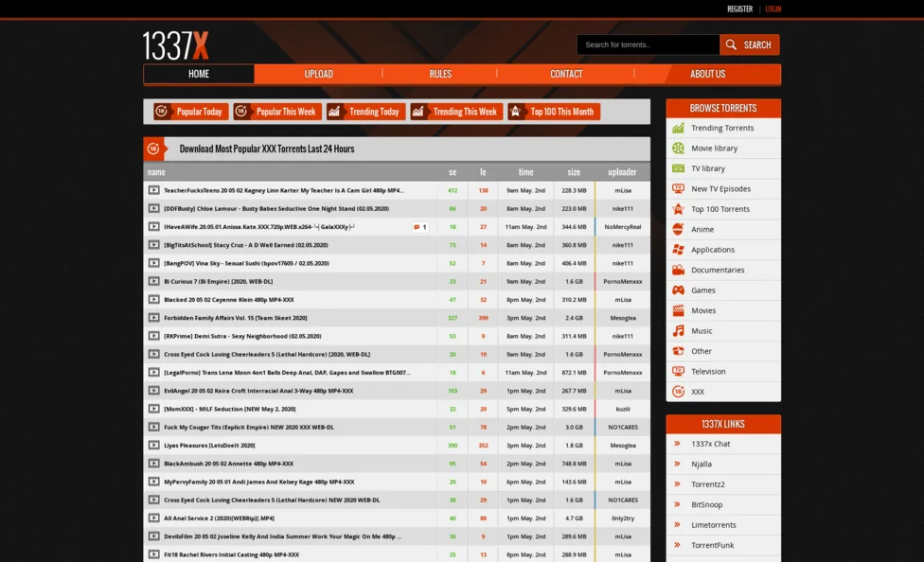The height and width of the screenshot is (562, 924).
Task: Click the Other category icon
Action: (x=678, y=351)
